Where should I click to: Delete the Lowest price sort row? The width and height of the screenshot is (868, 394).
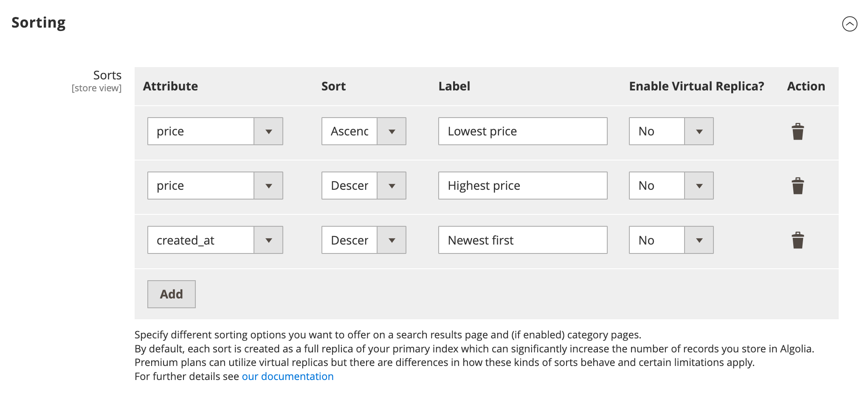[798, 132]
